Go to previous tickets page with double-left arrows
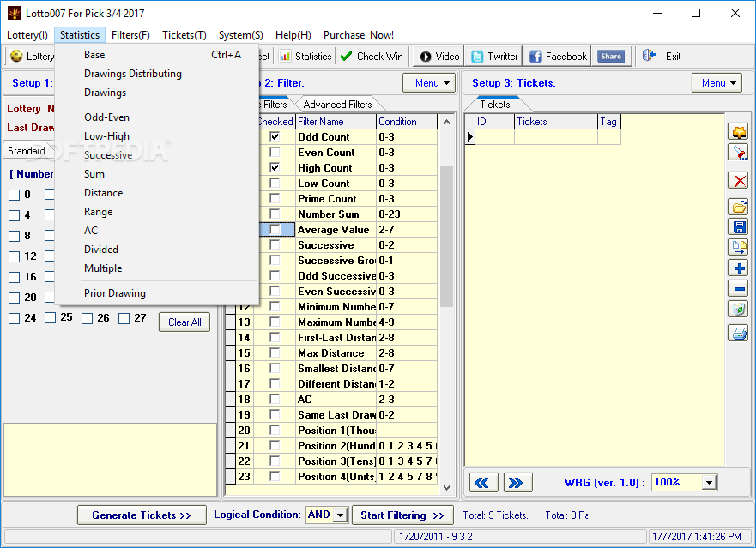Screen dimensions: 756x548 click(483, 483)
